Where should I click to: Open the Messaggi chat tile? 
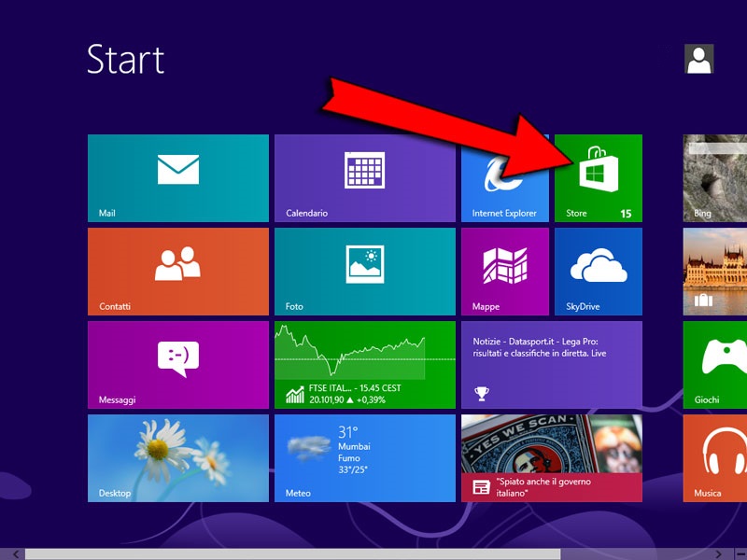[x=178, y=365]
